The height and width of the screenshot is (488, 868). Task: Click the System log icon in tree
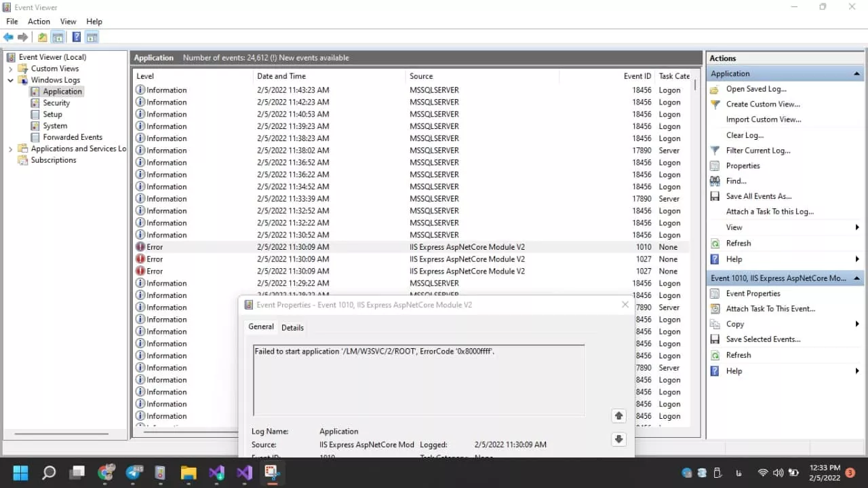coord(35,126)
